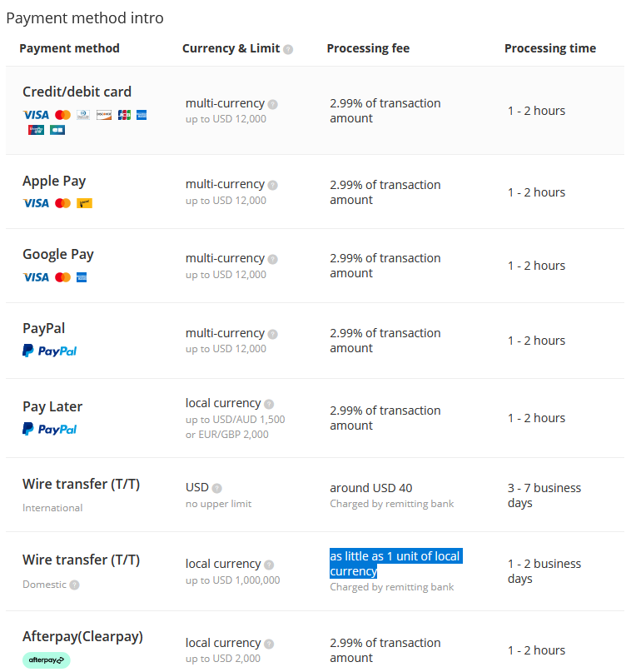631x672 pixels.
Task: Click the Afterpay(Clearpay) heading
Action: point(82,636)
